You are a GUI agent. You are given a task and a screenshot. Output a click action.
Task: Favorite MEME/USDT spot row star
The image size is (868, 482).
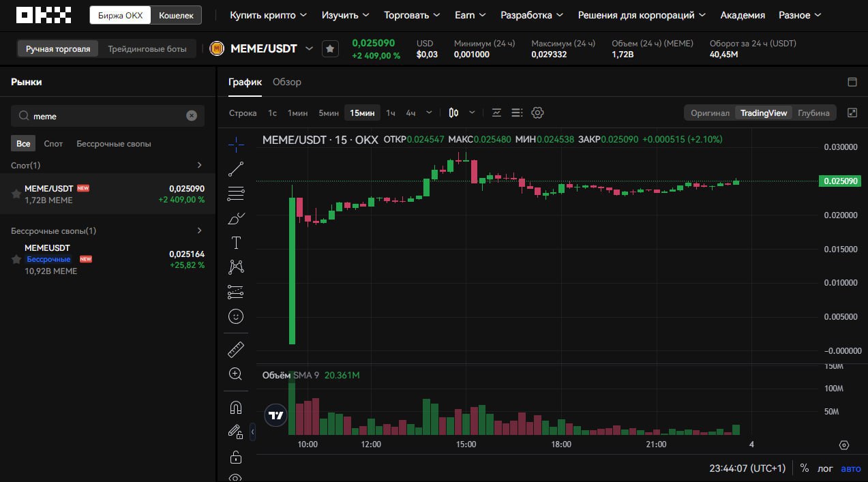(x=16, y=194)
